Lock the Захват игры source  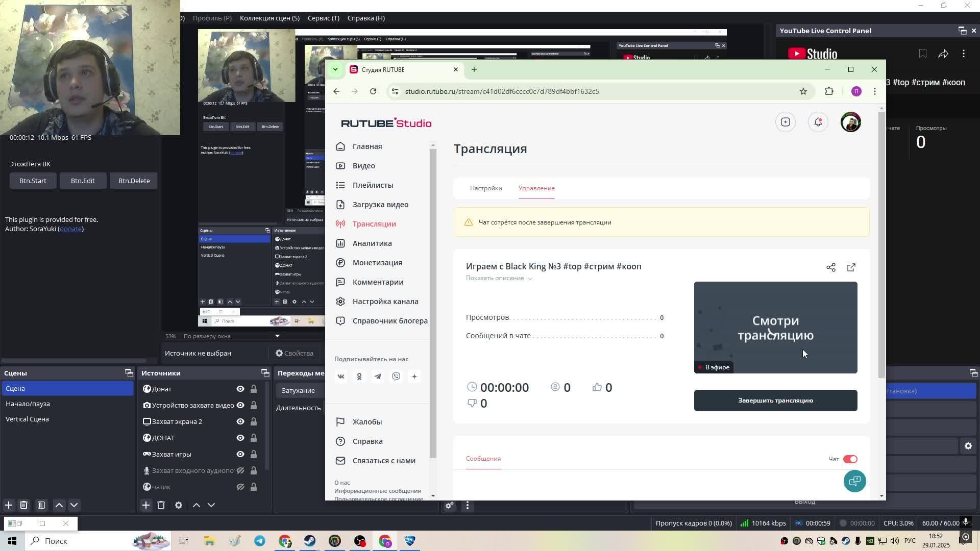tap(254, 454)
